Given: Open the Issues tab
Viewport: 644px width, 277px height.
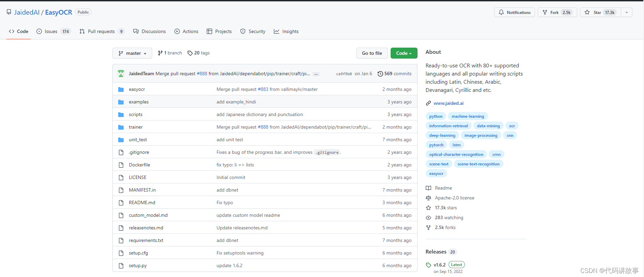Looking at the screenshot, I should click(53, 31).
